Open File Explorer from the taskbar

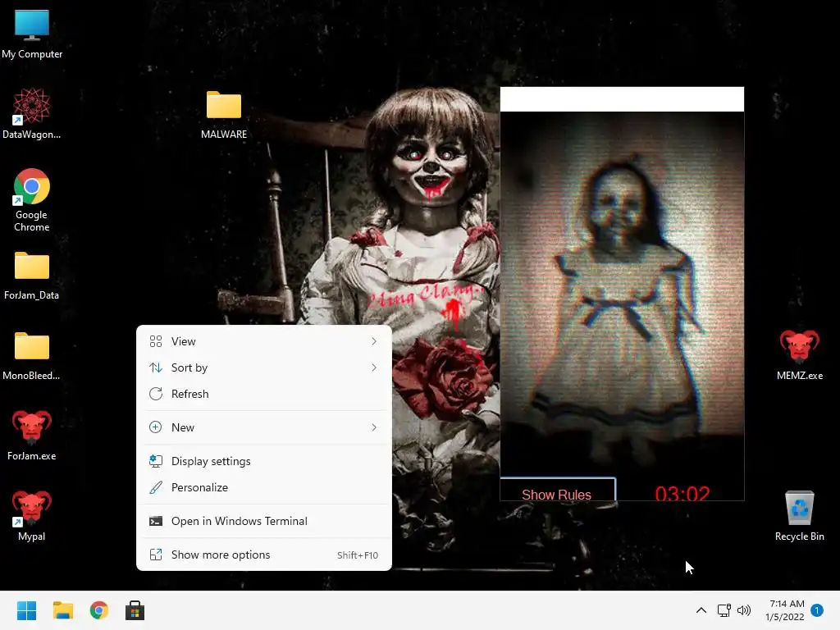click(x=62, y=610)
